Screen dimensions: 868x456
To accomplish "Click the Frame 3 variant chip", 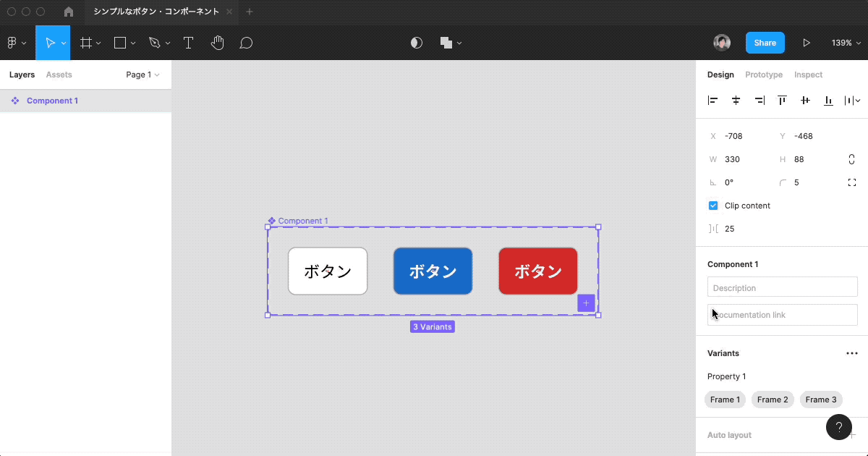I will 821,400.
